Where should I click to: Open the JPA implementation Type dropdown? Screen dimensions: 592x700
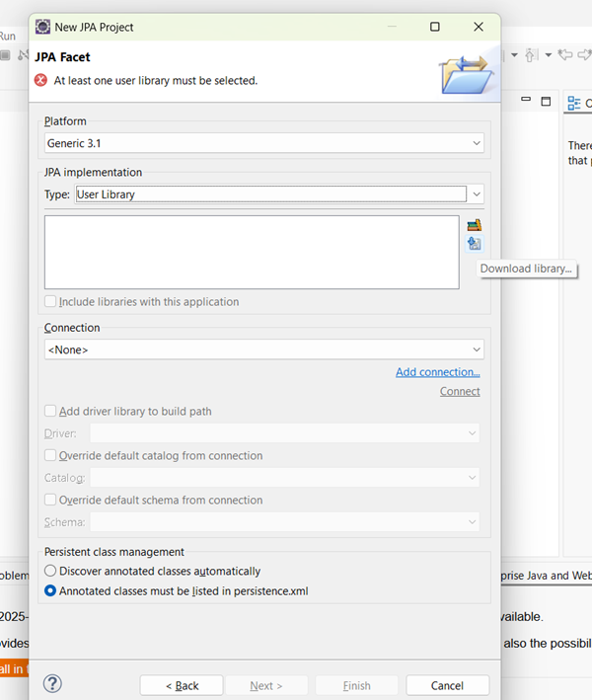[477, 194]
